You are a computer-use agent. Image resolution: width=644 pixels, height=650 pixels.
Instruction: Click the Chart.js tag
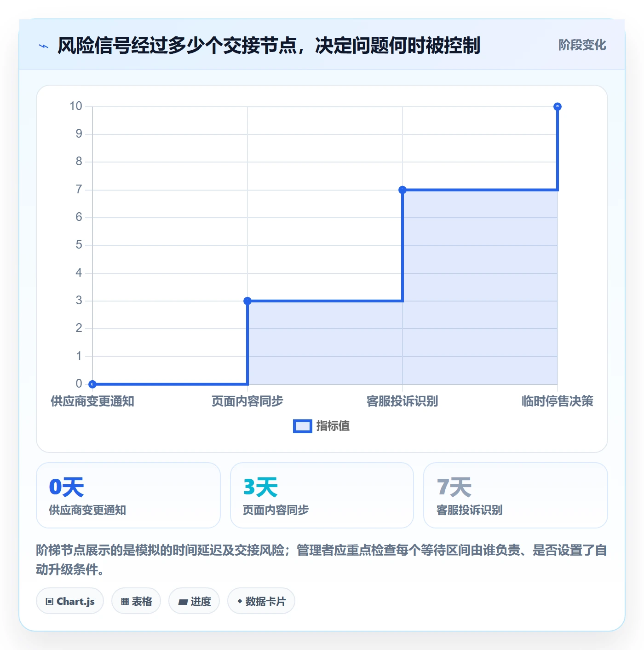(x=70, y=601)
